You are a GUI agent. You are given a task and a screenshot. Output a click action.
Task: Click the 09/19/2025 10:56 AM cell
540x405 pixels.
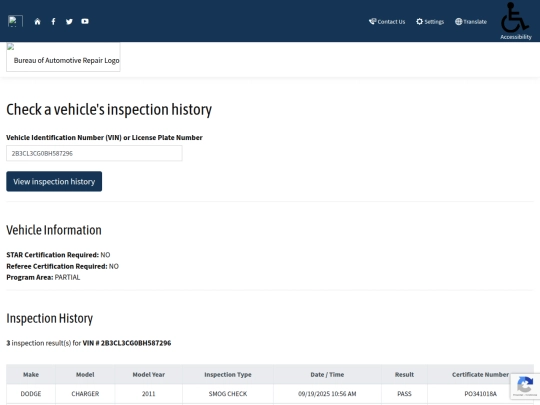pos(327,394)
